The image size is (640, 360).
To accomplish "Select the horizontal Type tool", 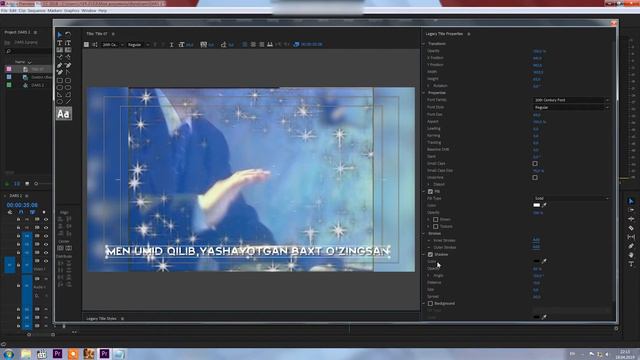I will (x=60, y=42).
